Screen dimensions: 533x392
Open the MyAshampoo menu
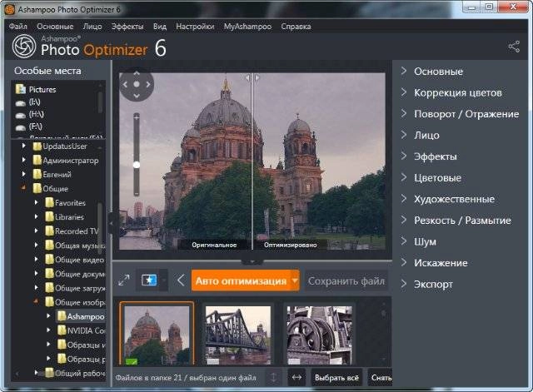click(x=247, y=26)
